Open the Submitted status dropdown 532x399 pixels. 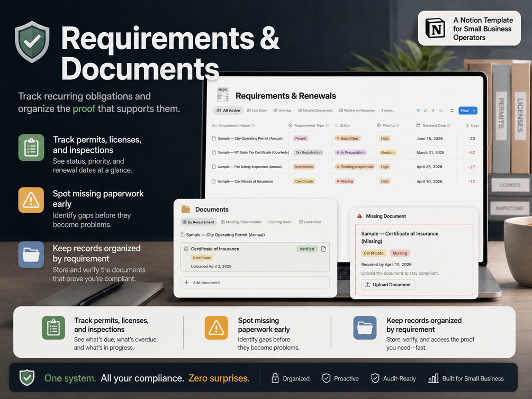tap(348, 139)
